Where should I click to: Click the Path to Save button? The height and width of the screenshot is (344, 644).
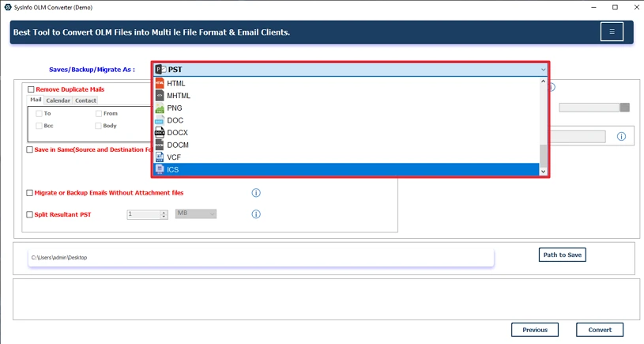563,255
